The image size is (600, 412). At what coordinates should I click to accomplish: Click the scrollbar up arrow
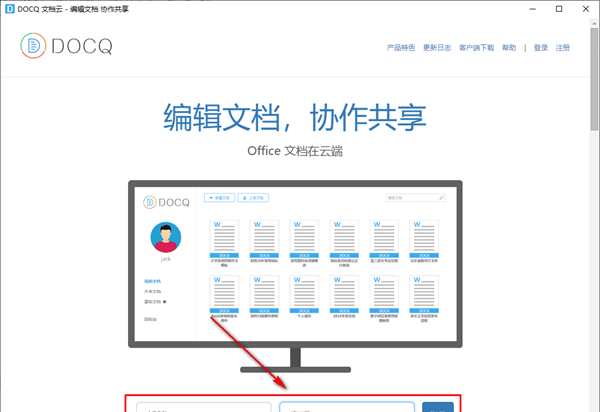tap(594, 23)
